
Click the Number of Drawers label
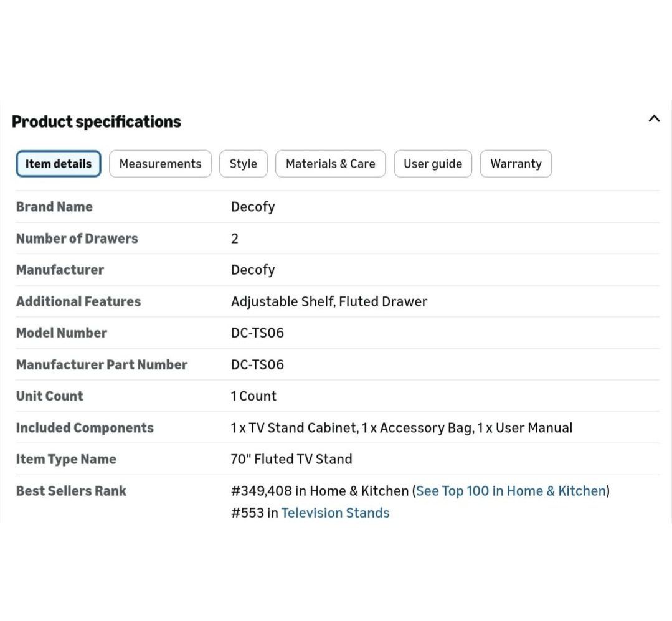click(x=77, y=239)
